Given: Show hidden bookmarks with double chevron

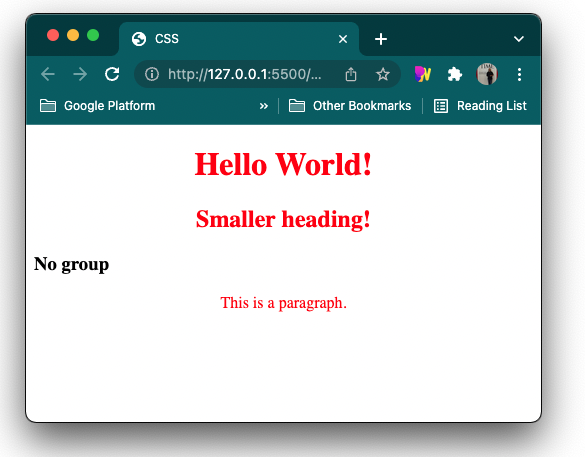Looking at the screenshot, I should pyautogui.click(x=264, y=106).
